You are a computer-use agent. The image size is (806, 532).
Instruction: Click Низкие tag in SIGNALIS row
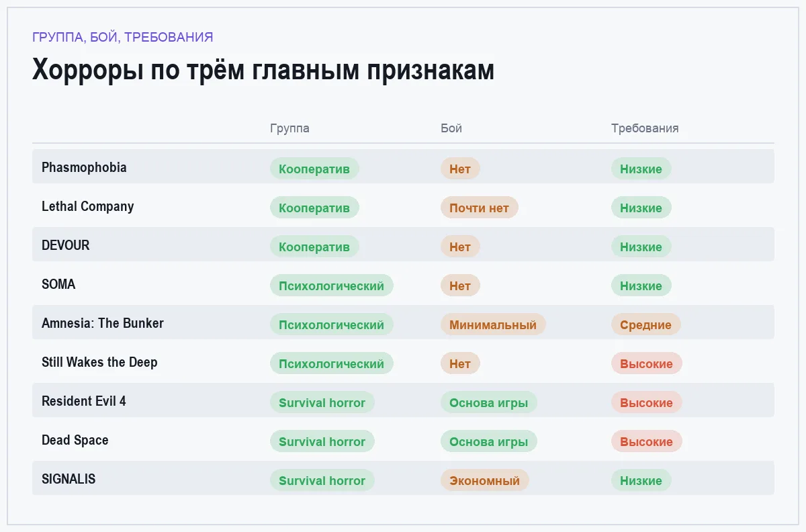(641, 480)
